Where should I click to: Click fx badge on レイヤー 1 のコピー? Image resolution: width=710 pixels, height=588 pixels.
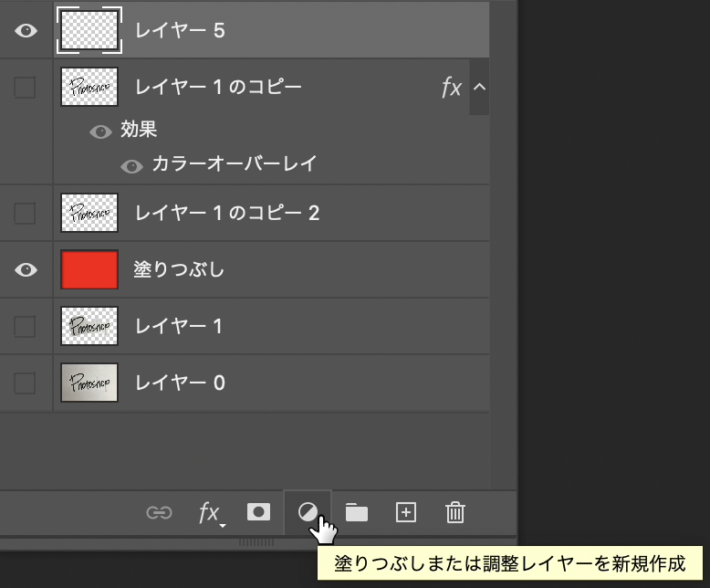(451, 88)
